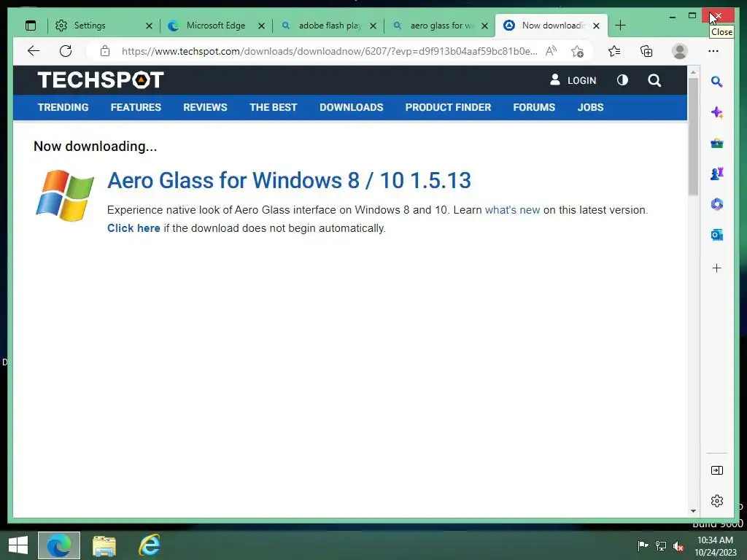Hide the Edge sidebar
The image size is (747, 560).
click(717, 470)
